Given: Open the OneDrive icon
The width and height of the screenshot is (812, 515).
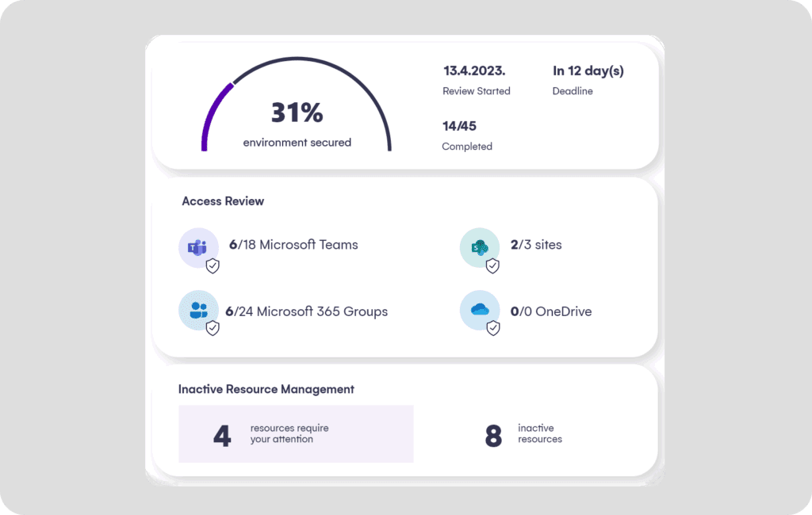Looking at the screenshot, I should (x=480, y=311).
